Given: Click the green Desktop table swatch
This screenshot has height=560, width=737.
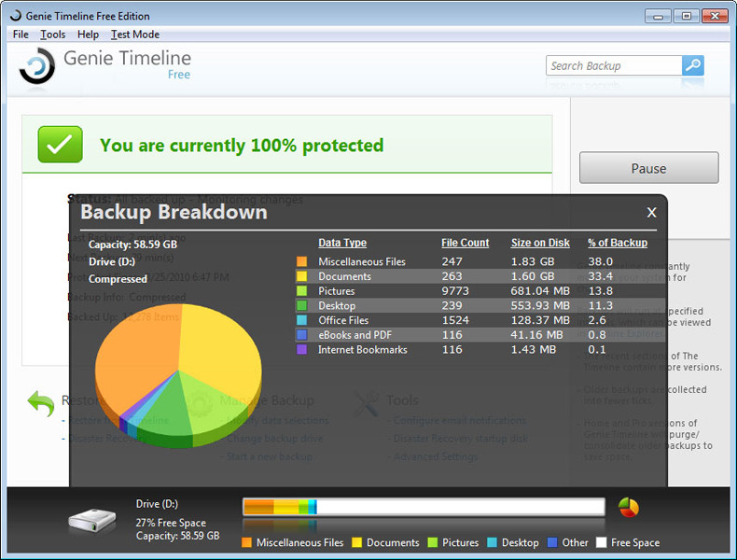Looking at the screenshot, I should click(x=301, y=305).
